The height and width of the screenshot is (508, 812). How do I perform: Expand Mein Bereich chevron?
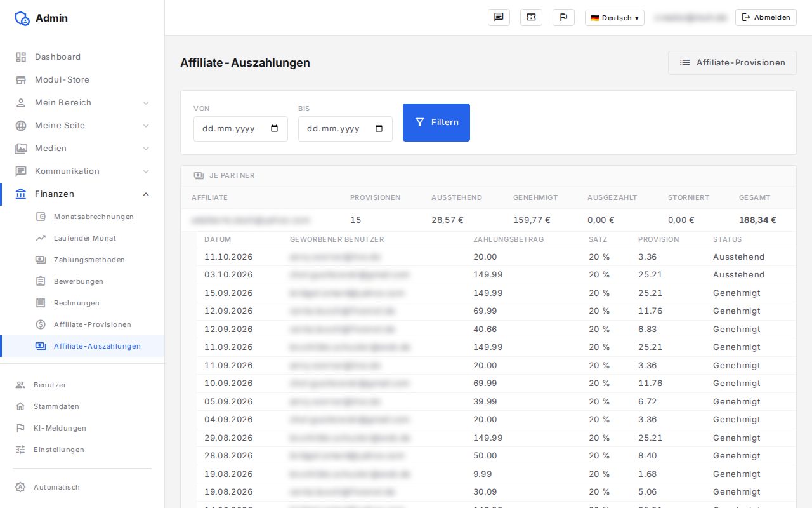(x=146, y=102)
